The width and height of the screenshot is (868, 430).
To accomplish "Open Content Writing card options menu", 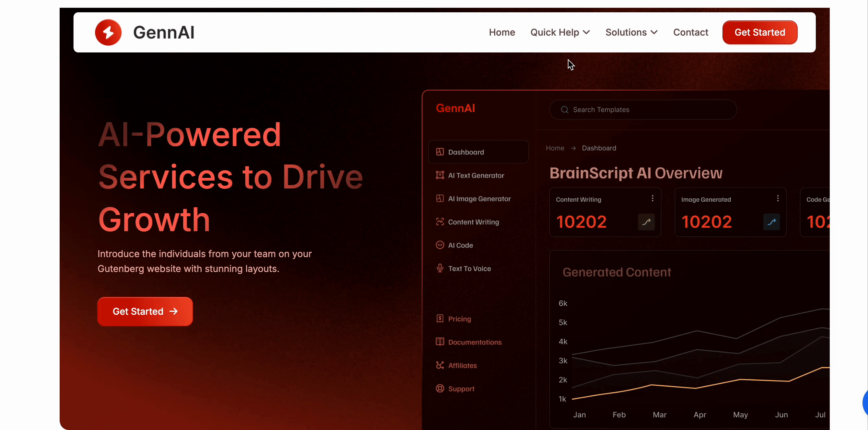I will (x=652, y=198).
